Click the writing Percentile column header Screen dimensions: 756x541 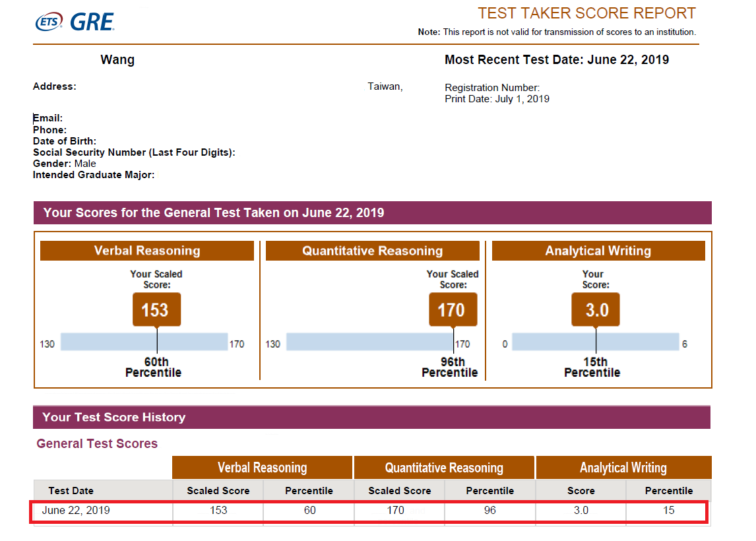pyautogui.click(x=669, y=491)
